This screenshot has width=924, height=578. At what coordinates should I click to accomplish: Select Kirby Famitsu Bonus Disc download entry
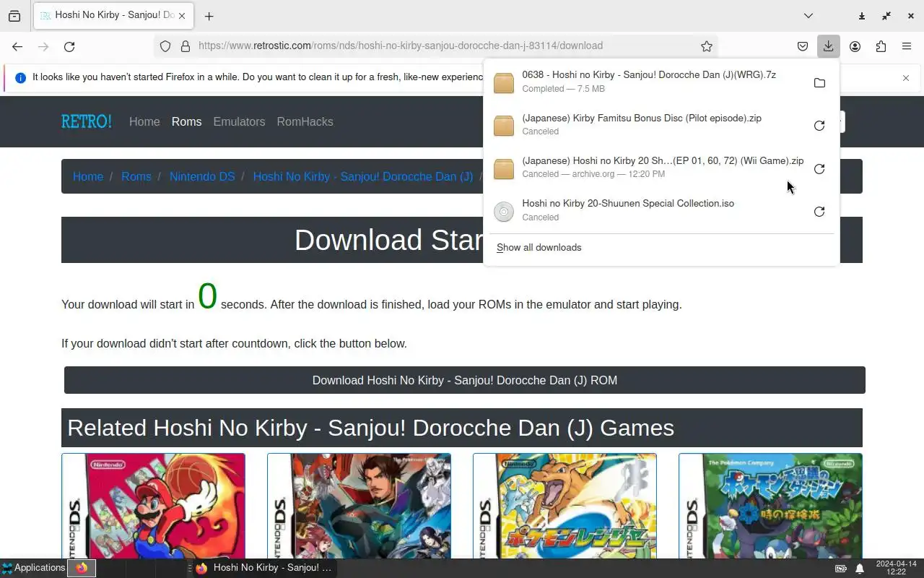click(648, 124)
